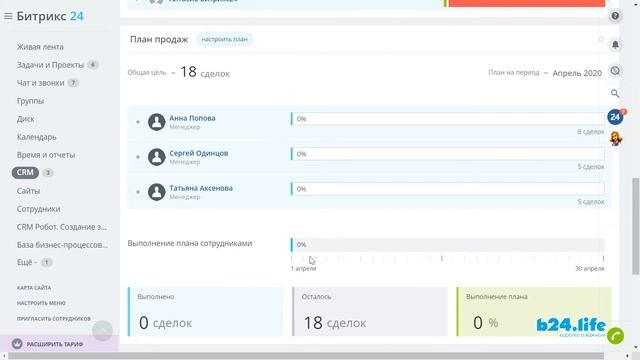Click Анна Попова avatar icon
Screen dimensions: 640x360
156,122
